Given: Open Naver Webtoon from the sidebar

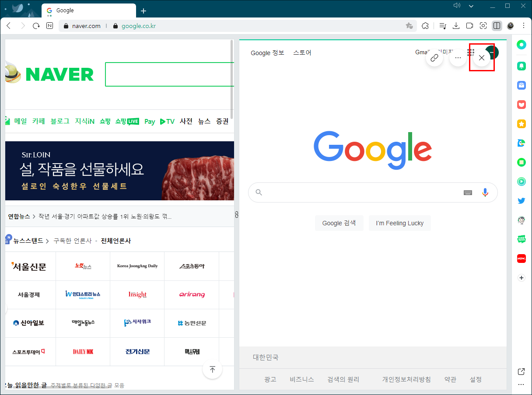Looking at the screenshot, I should click(x=521, y=239).
